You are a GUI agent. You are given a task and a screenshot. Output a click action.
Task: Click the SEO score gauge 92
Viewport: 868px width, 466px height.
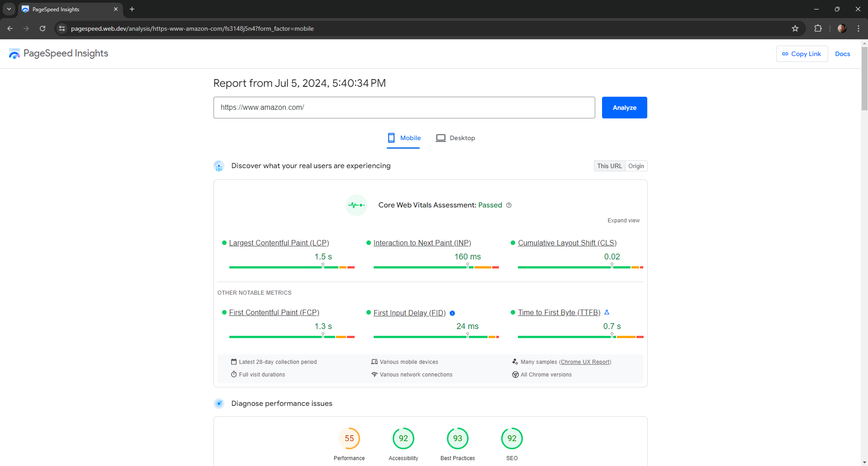coord(512,438)
